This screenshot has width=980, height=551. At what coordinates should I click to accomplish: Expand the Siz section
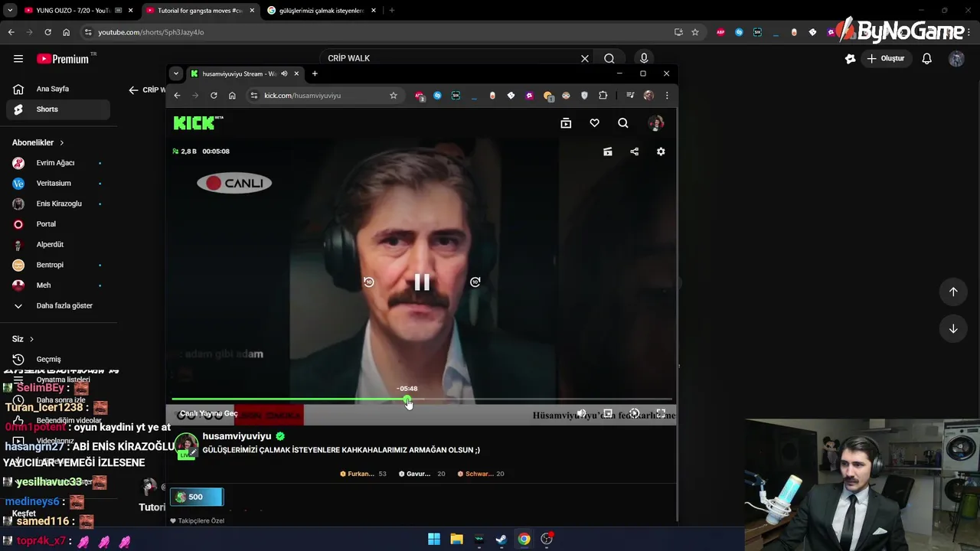23,339
